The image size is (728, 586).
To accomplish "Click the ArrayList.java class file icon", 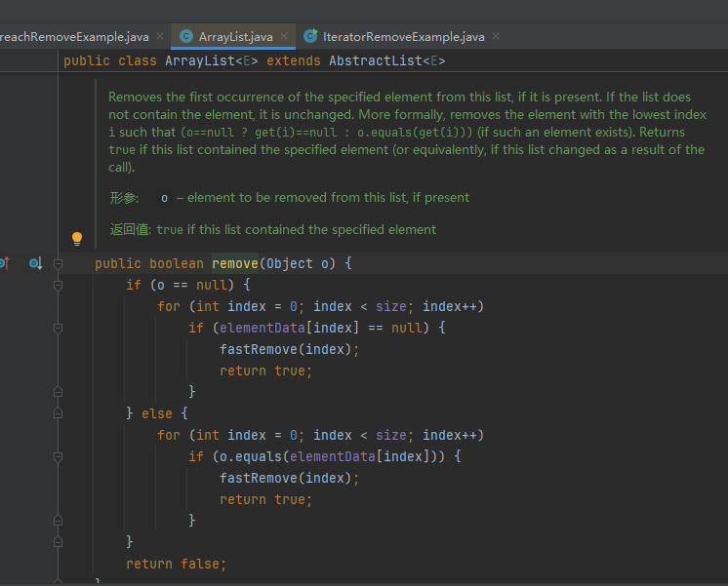I will [185, 37].
